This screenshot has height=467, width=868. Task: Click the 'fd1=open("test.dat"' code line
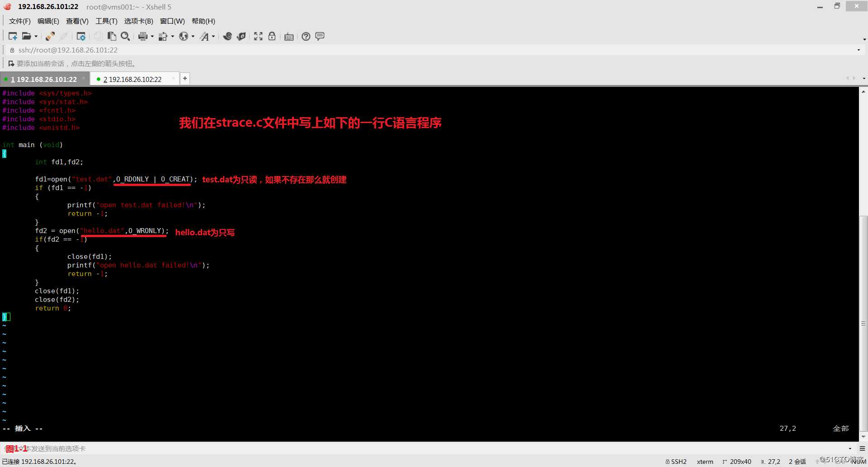click(x=116, y=179)
